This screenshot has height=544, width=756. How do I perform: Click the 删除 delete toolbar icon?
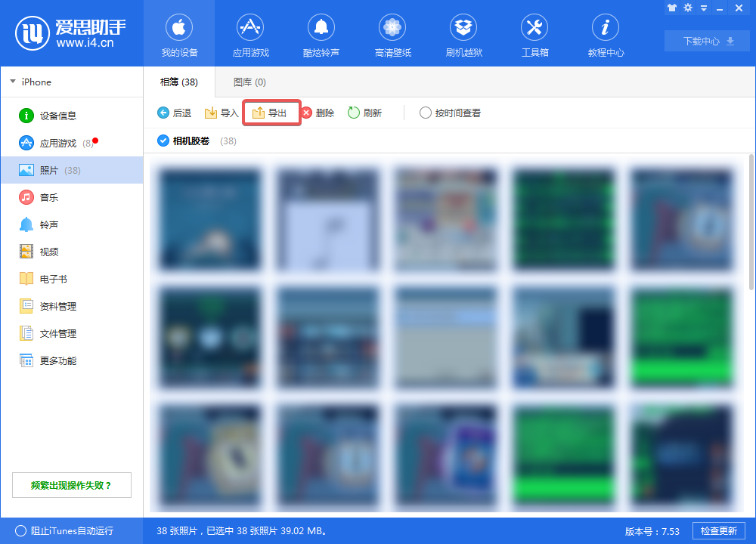[x=307, y=113]
